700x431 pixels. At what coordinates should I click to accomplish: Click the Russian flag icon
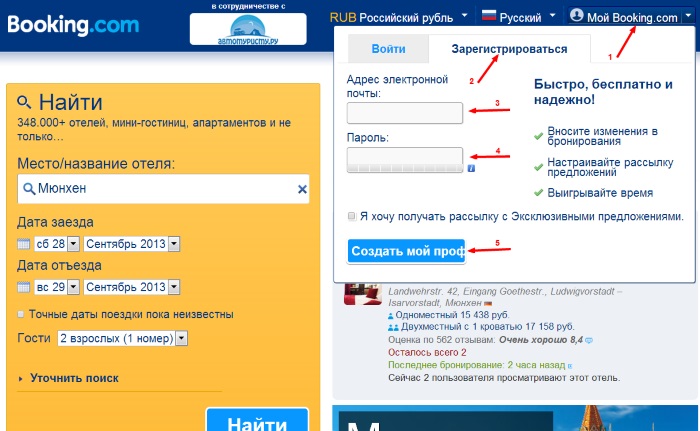tap(489, 17)
